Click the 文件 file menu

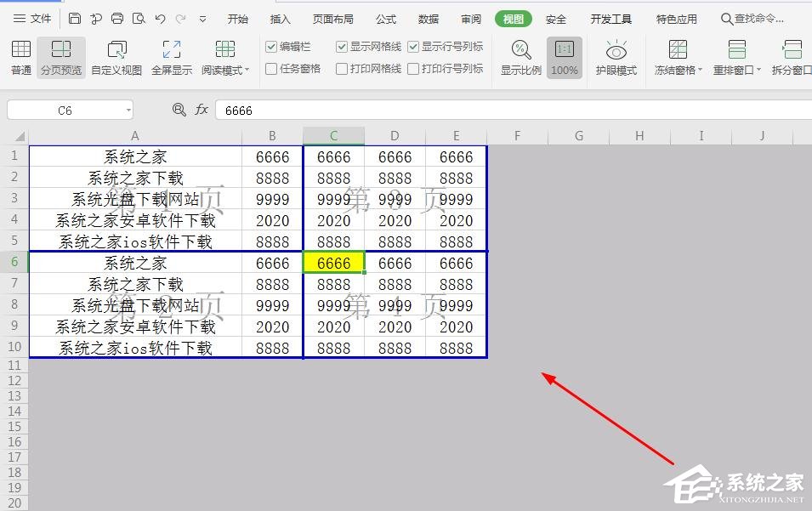pyautogui.click(x=40, y=18)
